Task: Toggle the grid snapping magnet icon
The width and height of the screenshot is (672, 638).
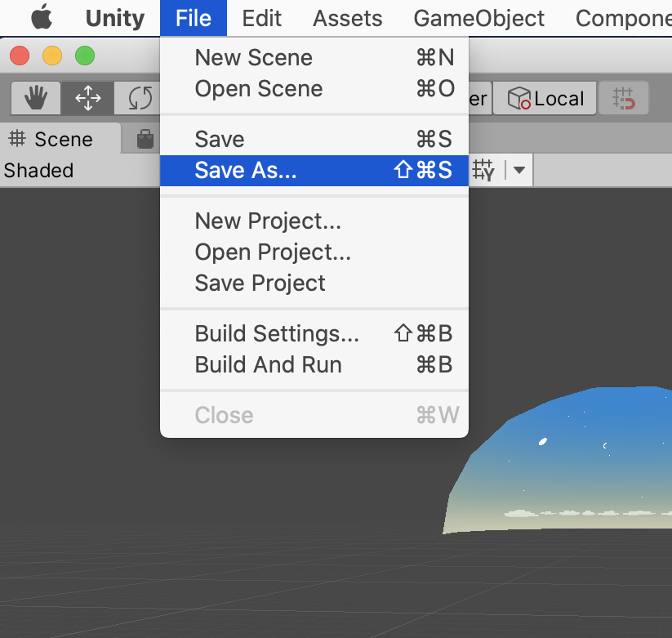Action: pyautogui.click(x=624, y=98)
